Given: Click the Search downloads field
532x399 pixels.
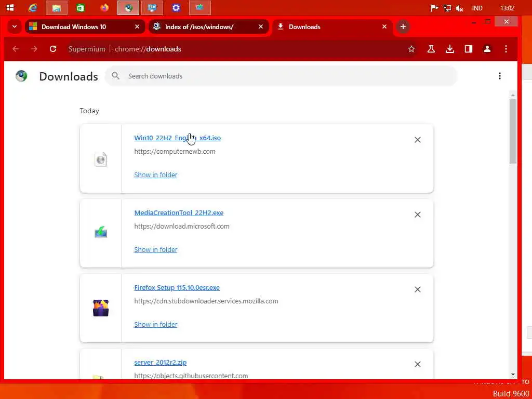Looking at the screenshot, I should [281, 76].
